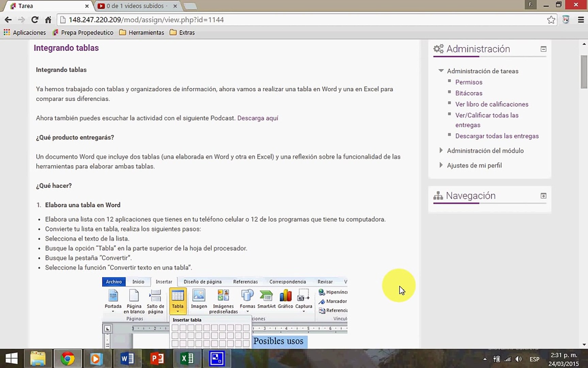Collapse the Administración block
588x368 pixels.
pos(543,49)
